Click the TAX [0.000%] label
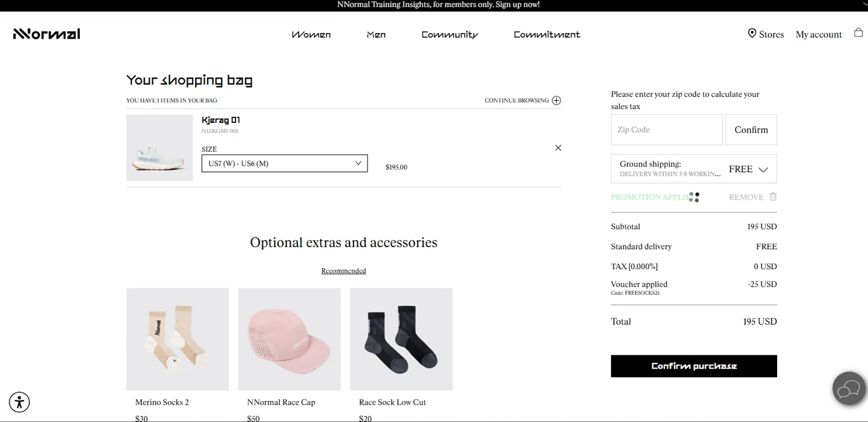This screenshot has height=422, width=868. tap(634, 266)
